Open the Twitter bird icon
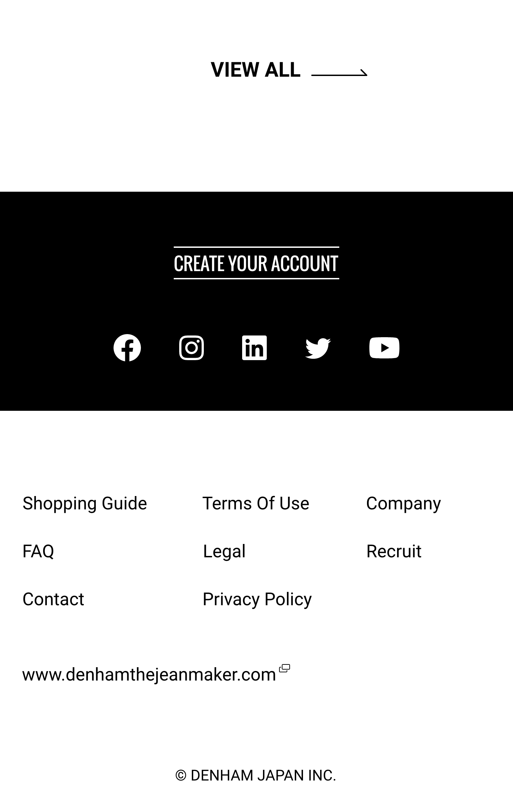The width and height of the screenshot is (513, 812). [x=318, y=348]
